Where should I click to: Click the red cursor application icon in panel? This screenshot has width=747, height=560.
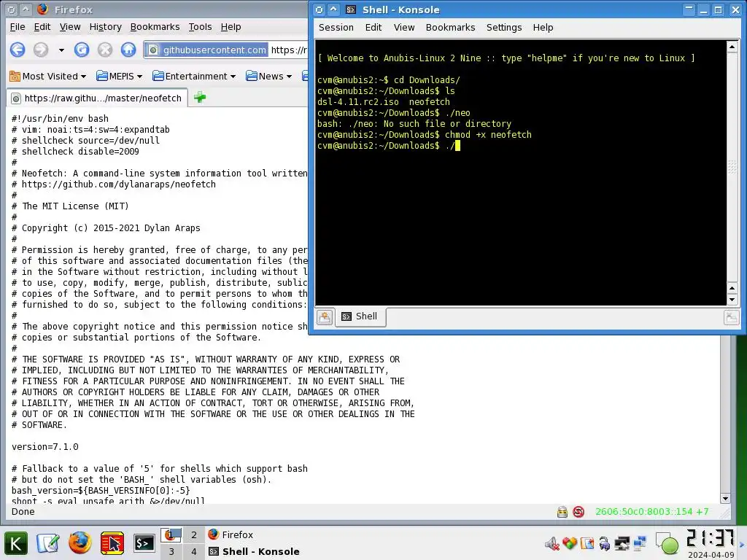112,543
